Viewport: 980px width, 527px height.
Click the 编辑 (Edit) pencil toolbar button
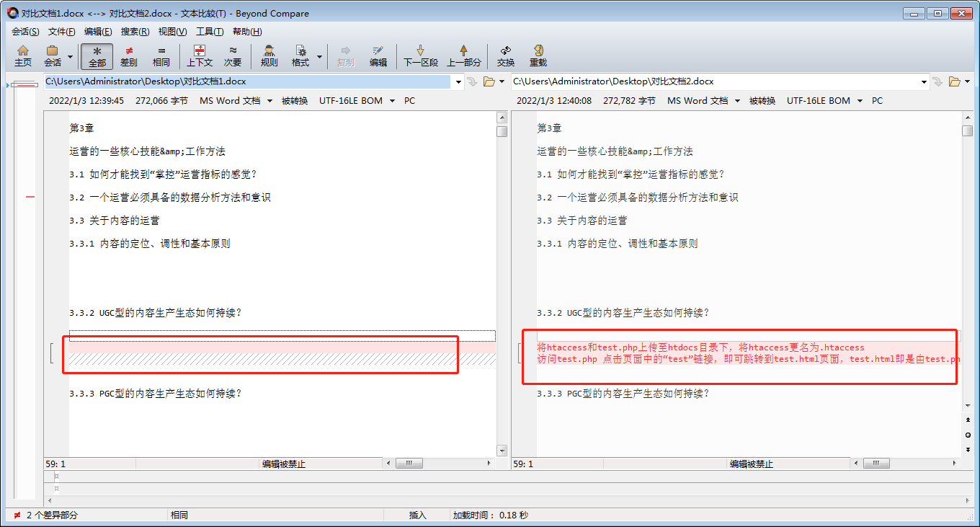click(378, 56)
